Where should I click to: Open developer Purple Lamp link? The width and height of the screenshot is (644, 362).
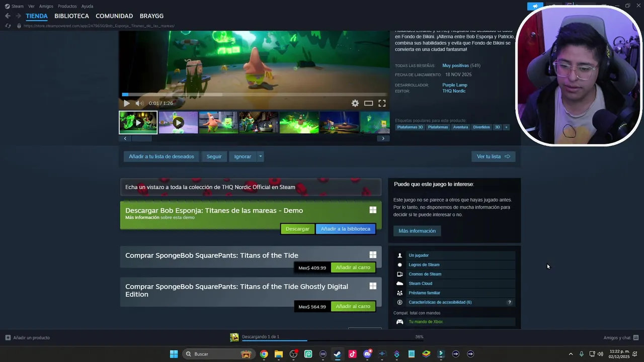pyautogui.click(x=455, y=85)
